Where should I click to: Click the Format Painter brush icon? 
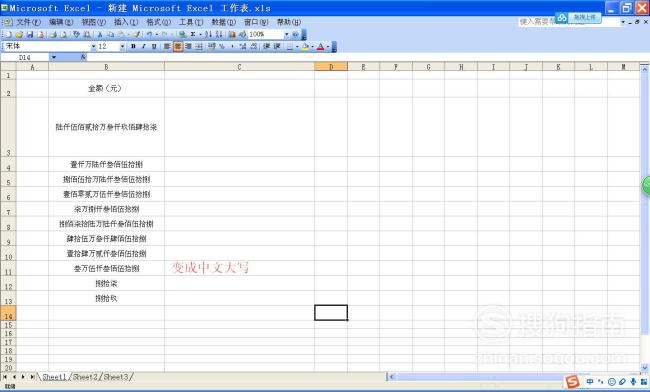137,34
